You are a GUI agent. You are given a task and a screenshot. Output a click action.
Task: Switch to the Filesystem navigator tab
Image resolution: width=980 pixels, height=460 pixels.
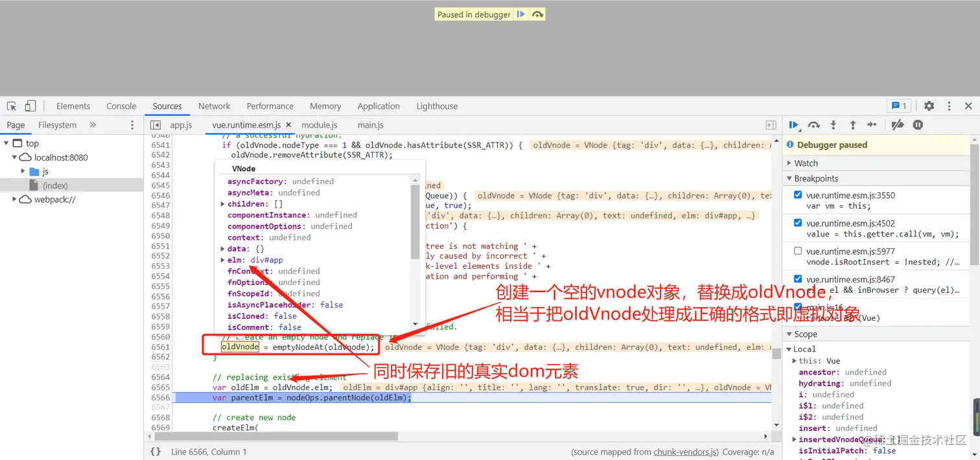(57, 125)
